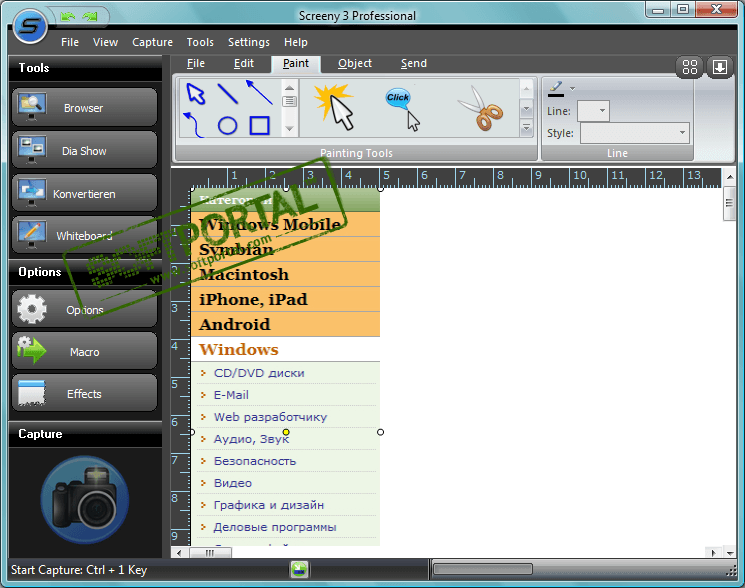
Task: Click the 'Macintosh' row in image
Action: coord(285,274)
